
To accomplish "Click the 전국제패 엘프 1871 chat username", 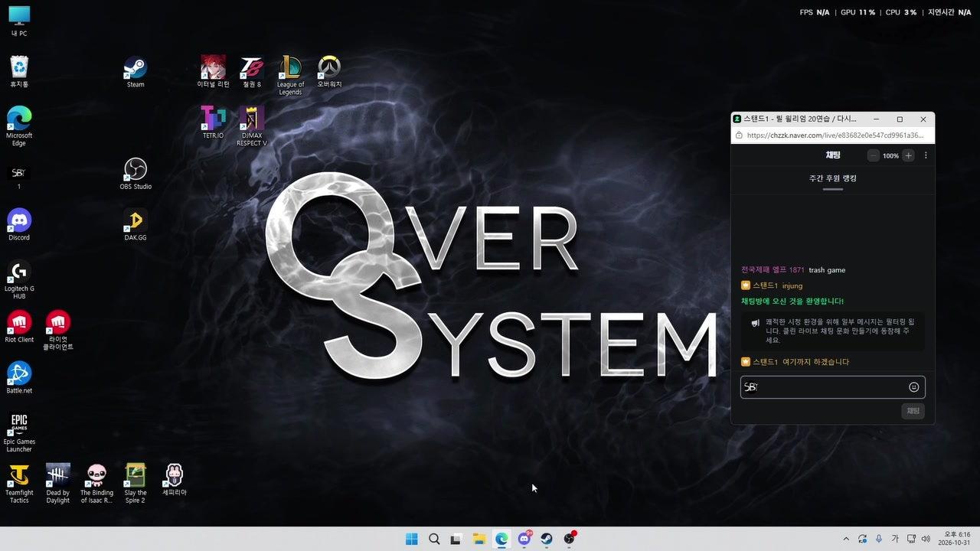I will point(773,270).
